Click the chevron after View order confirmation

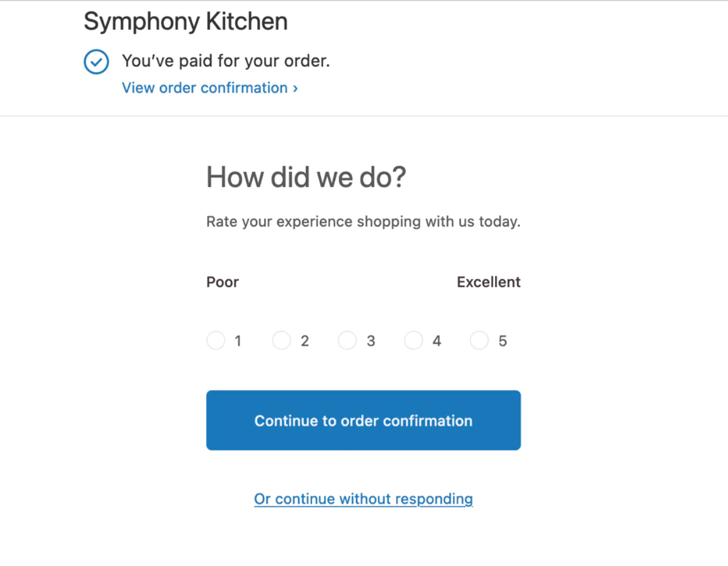click(296, 88)
